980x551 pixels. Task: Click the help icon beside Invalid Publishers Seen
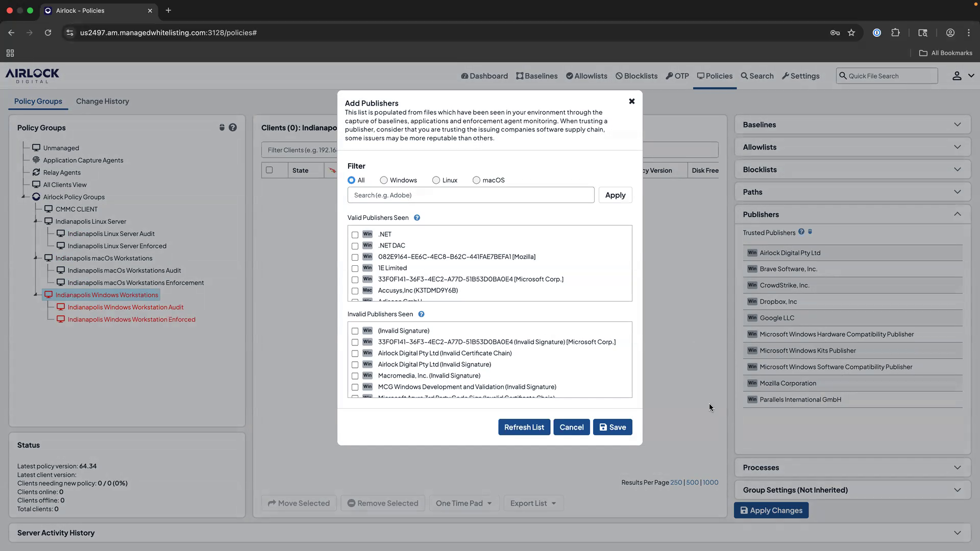tap(421, 314)
